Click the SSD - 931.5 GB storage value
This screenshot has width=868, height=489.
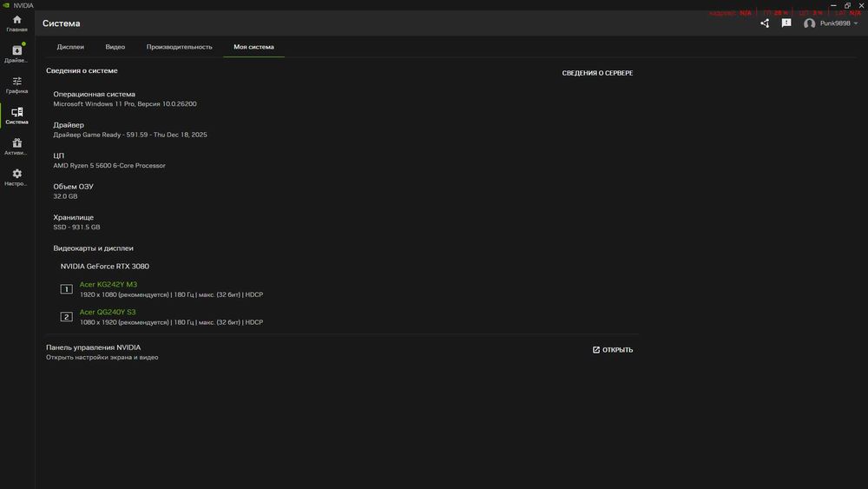tap(76, 227)
